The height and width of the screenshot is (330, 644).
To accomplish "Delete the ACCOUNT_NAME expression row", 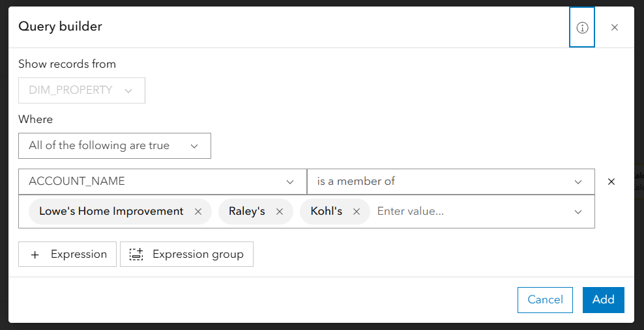I will point(611,182).
